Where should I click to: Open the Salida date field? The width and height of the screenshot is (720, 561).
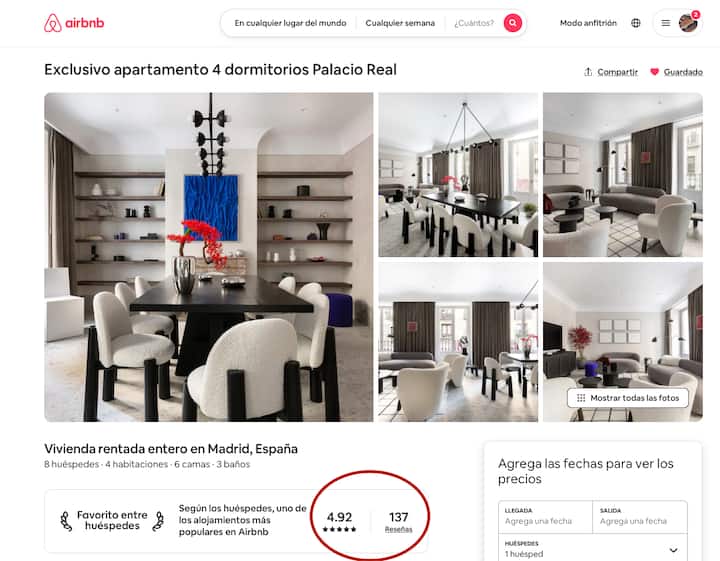coord(640,517)
